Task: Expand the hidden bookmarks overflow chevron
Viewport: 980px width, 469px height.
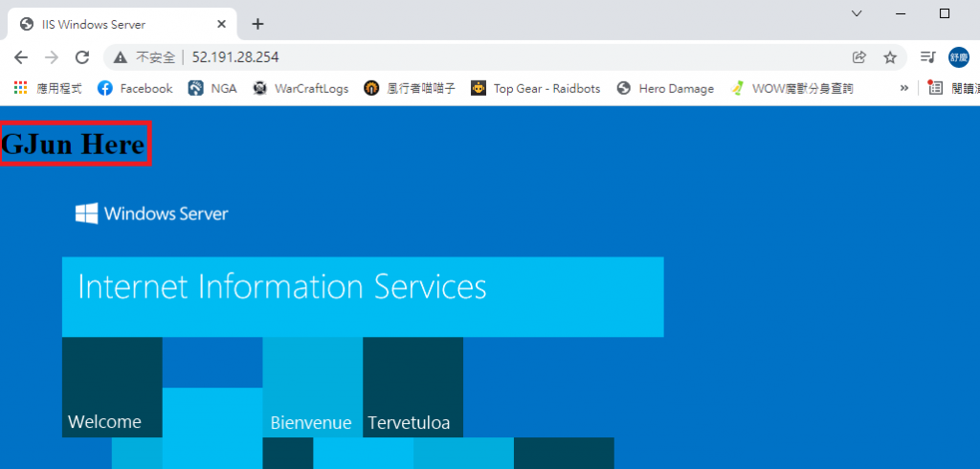Action: coord(903,89)
